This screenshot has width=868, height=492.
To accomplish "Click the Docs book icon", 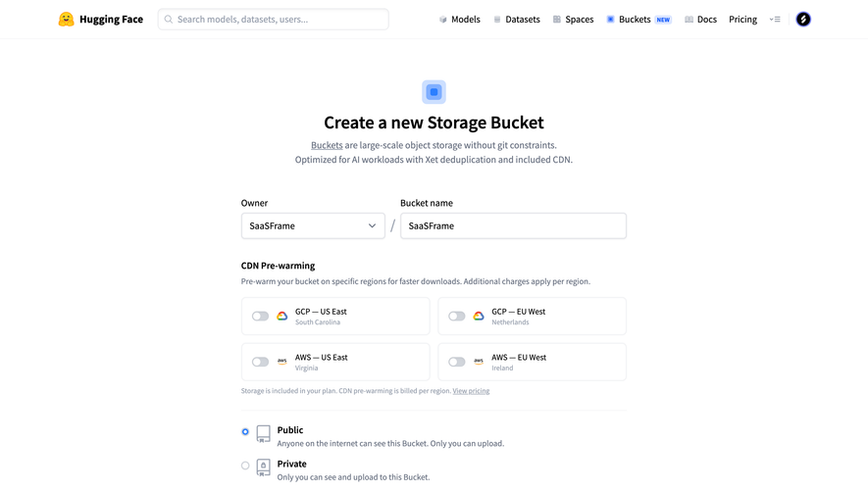I will pos(689,20).
